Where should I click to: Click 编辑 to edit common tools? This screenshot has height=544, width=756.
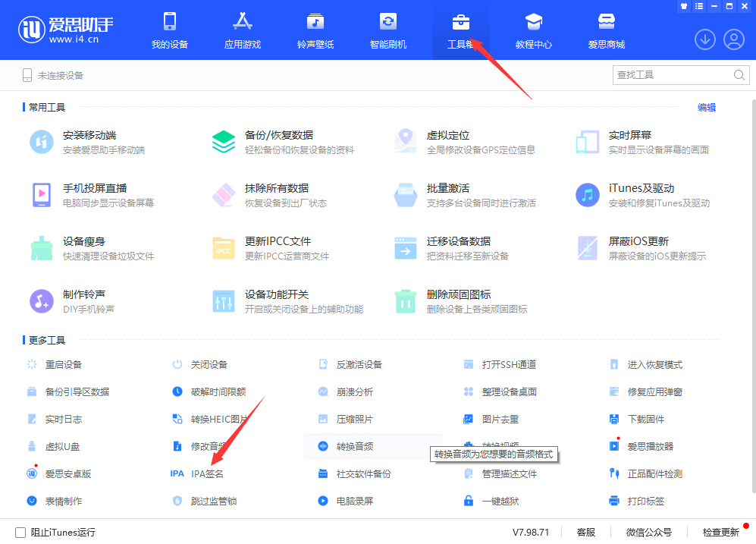click(707, 107)
